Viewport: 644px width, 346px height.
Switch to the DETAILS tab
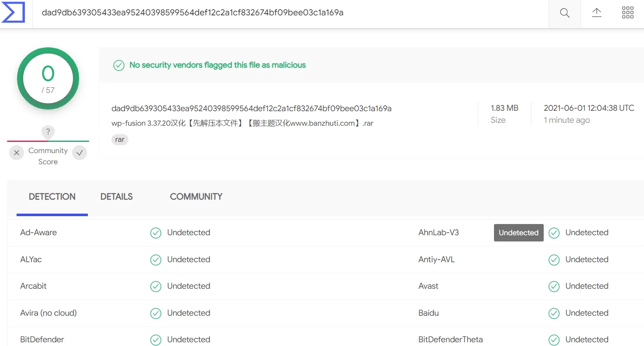116,197
